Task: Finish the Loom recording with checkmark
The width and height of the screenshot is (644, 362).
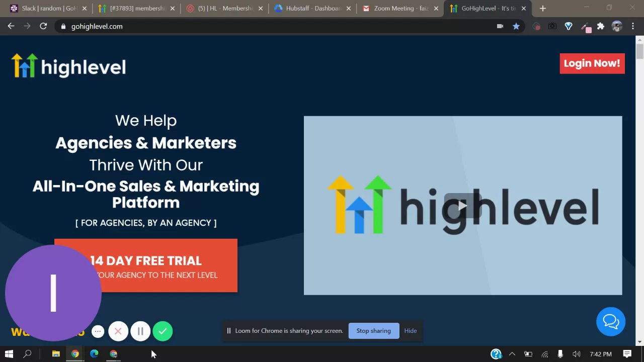Action: 163,331
